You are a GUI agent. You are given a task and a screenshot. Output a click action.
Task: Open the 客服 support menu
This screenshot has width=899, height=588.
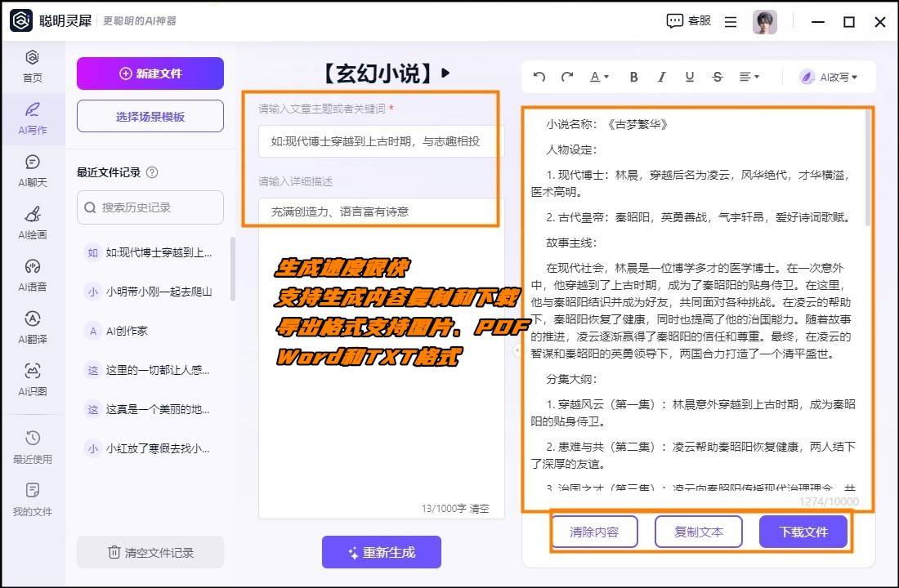[x=689, y=21]
